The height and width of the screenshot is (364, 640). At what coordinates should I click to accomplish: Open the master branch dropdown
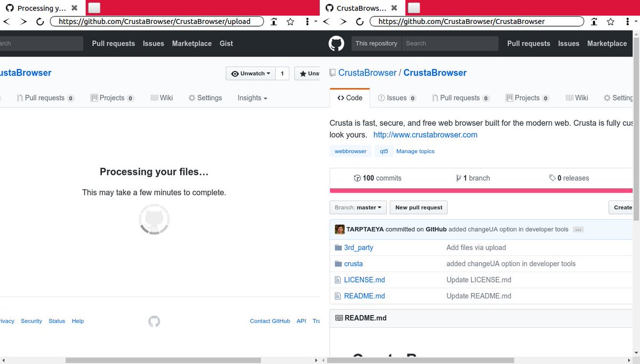(357, 207)
